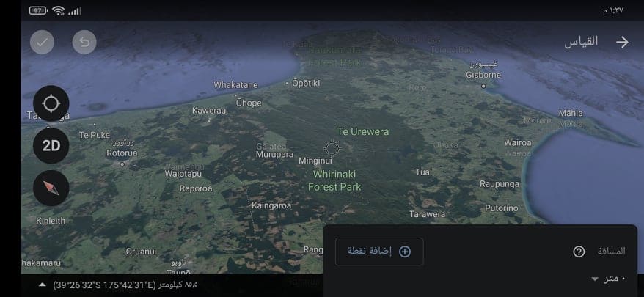The height and width of the screenshot is (297, 644).
Task: Tap the undo arrow icon
Action: pyautogui.click(x=84, y=42)
